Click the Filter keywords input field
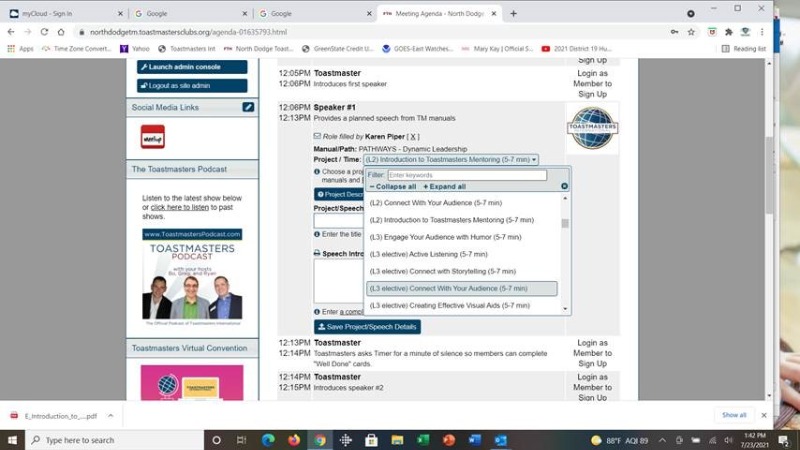Image resolution: width=800 pixels, height=450 pixels. tap(467, 175)
